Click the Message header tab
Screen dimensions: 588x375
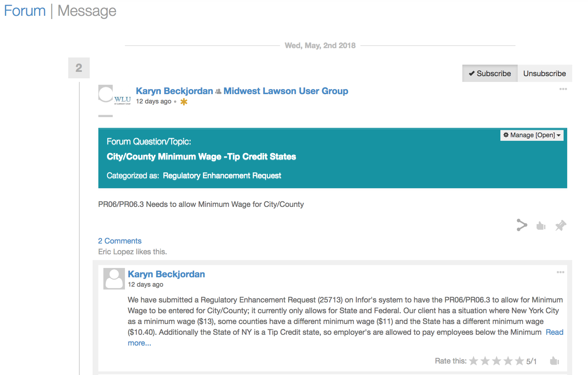click(x=87, y=11)
